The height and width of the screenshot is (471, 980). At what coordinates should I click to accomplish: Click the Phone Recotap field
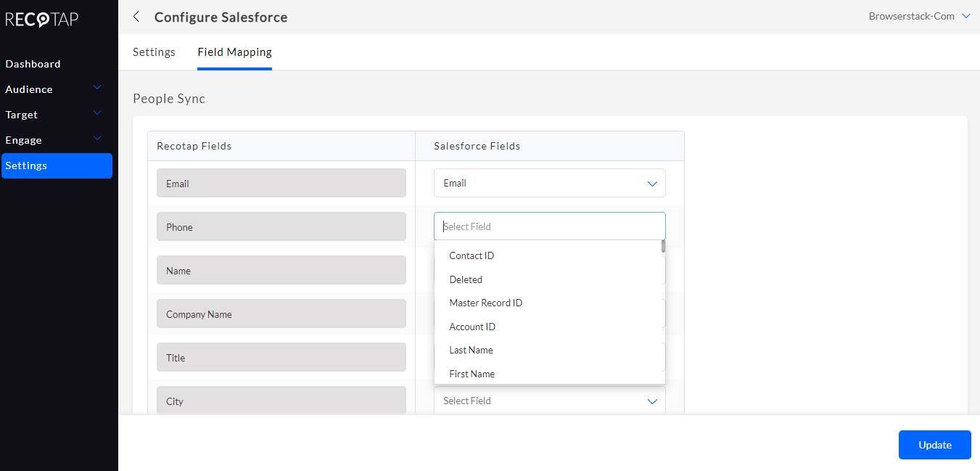[x=281, y=227]
